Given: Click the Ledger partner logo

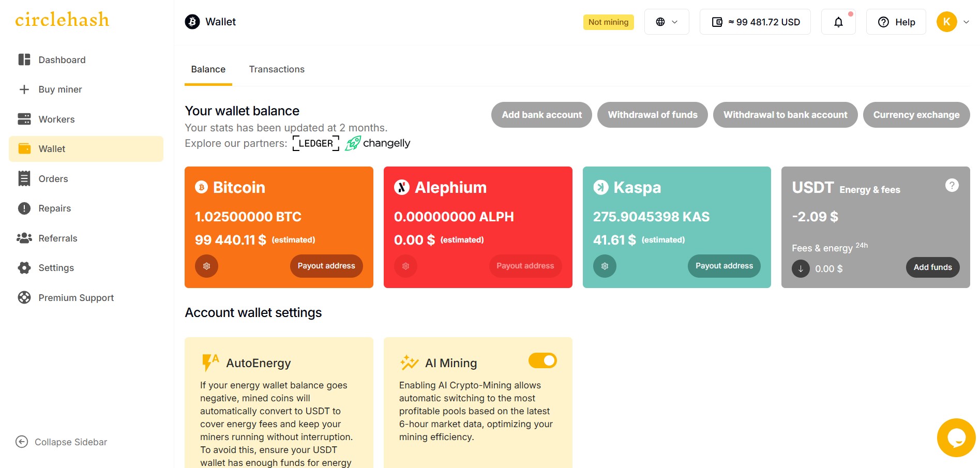Looking at the screenshot, I should pyautogui.click(x=316, y=143).
